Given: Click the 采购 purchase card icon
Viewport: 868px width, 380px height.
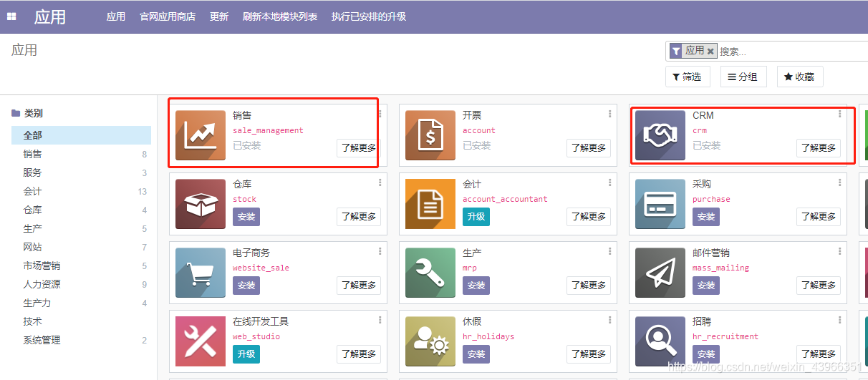Looking at the screenshot, I should (x=660, y=203).
